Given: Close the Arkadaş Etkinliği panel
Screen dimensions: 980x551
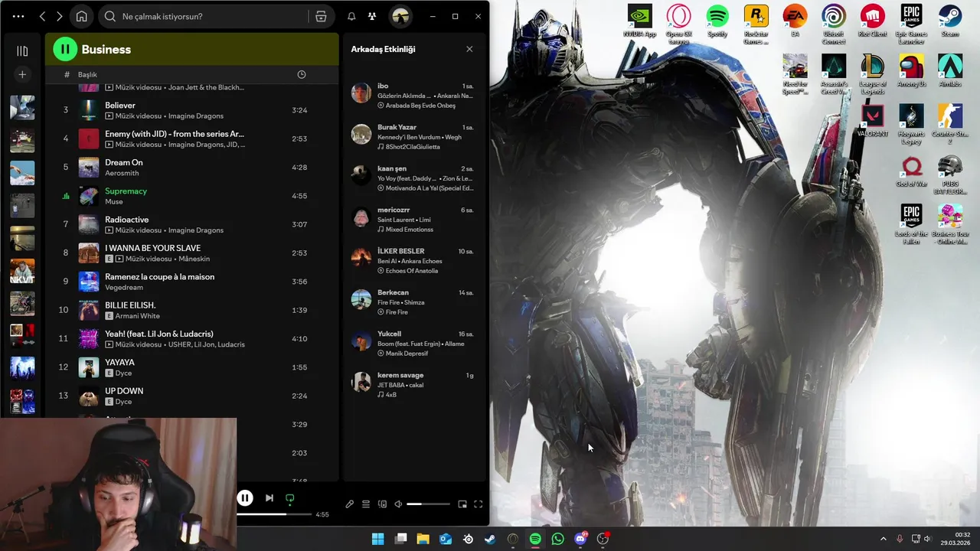Looking at the screenshot, I should click(x=469, y=49).
